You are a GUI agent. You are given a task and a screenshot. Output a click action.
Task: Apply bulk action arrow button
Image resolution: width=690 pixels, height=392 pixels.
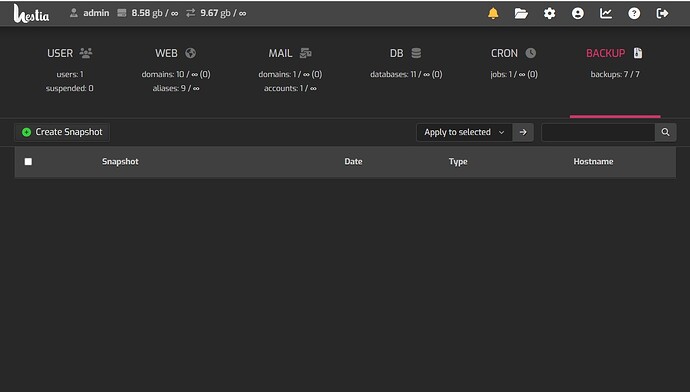pyautogui.click(x=523, y=132)
